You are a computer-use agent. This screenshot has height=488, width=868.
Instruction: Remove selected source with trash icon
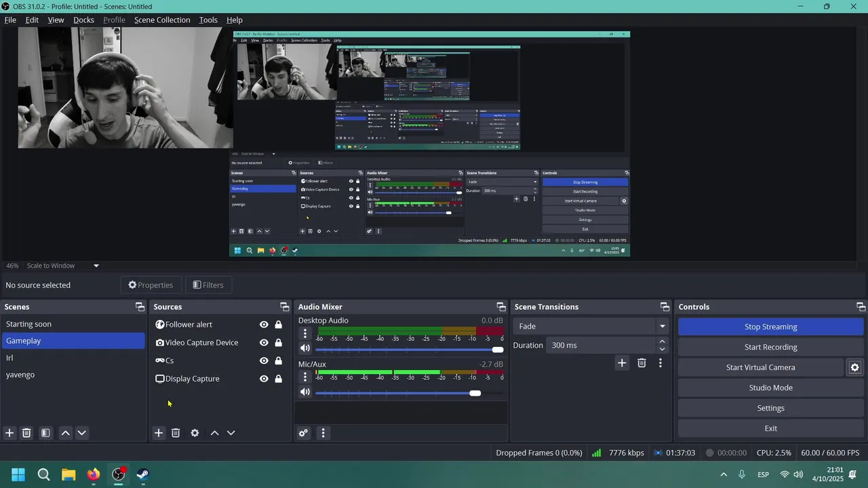click(176, 432)
